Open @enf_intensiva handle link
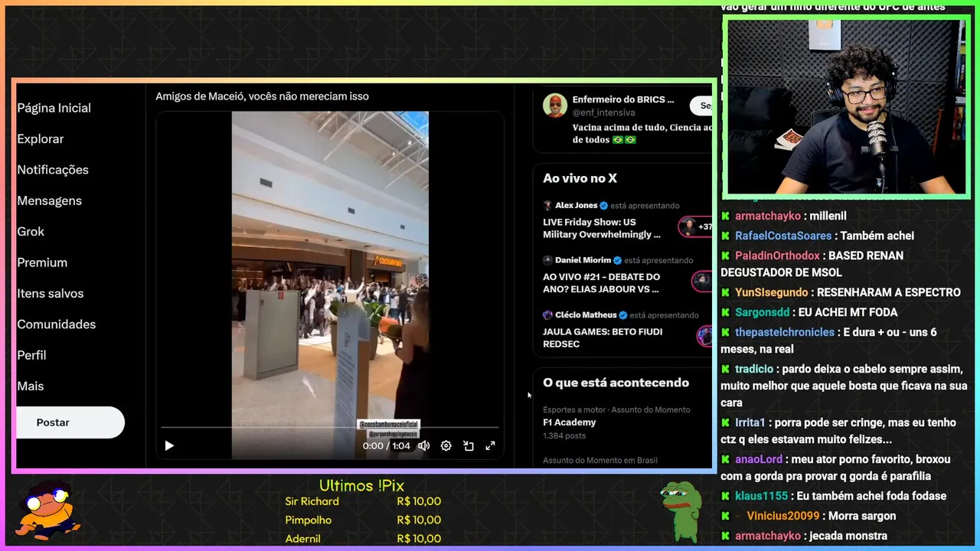980x551 pixels. (603, 112)
